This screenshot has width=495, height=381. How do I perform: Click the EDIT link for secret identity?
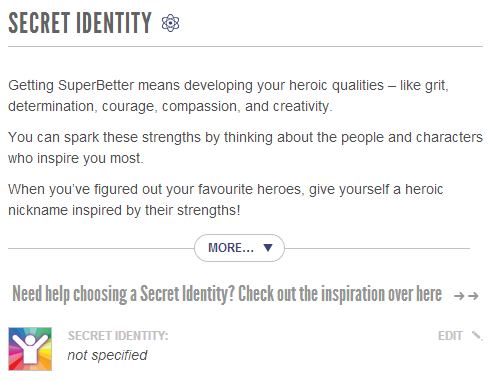pos(450,336)
